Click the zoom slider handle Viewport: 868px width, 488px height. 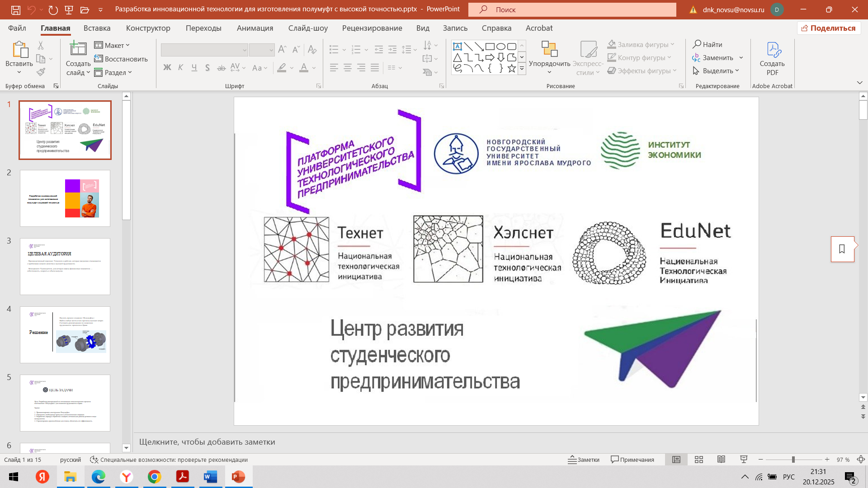click(793, 460)
